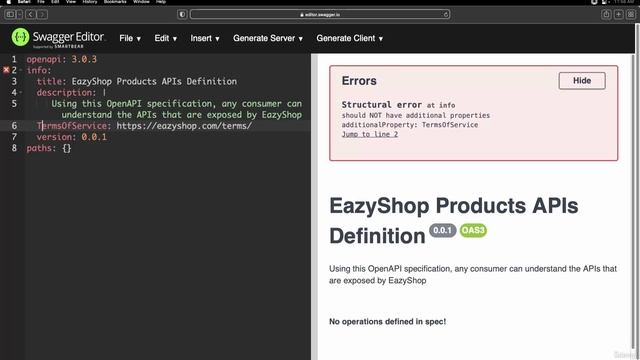
Task: Hide the Errors panel
Action: 582,81
